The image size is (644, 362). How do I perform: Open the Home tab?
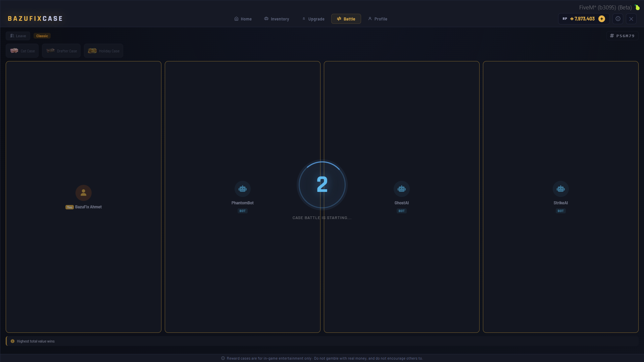243,19
